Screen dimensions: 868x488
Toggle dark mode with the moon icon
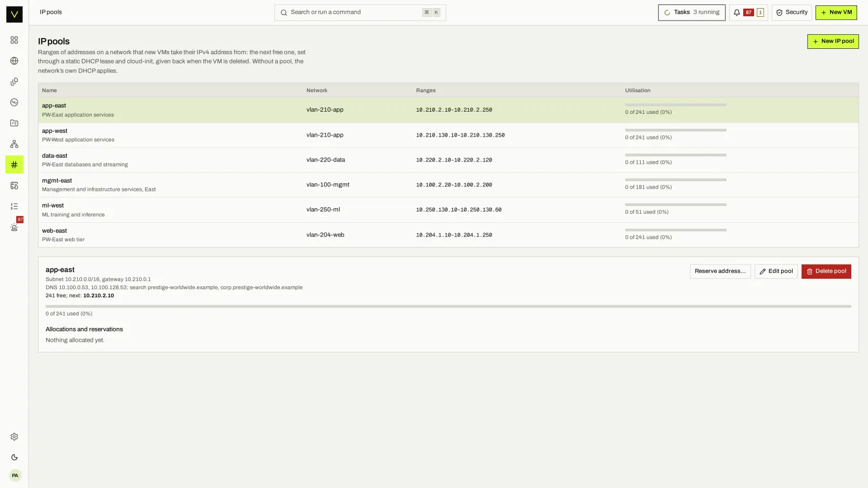click(x=14, y=458)
